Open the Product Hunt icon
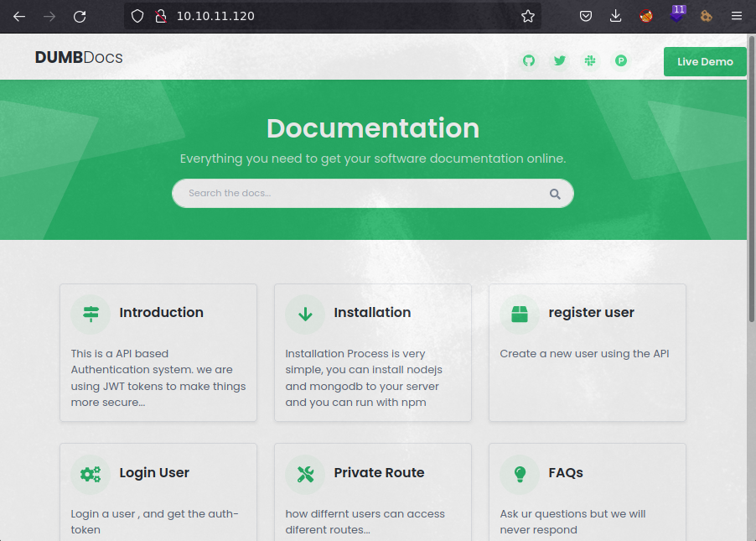 621,60
